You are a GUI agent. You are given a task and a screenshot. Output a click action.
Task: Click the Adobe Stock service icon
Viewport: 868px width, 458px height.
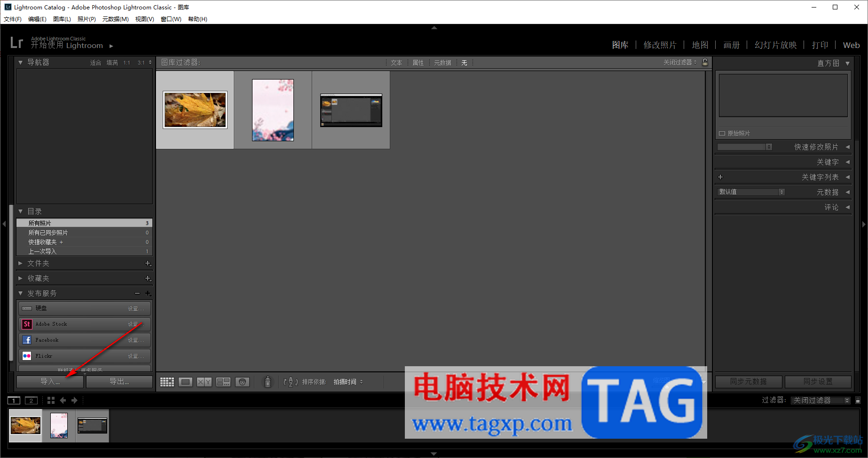pyautogui.click(x=27, y=324)
